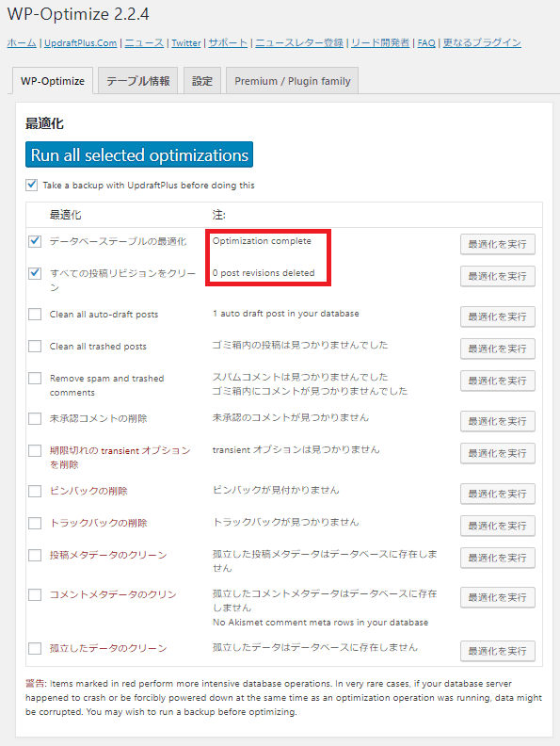Open the UpdraftPlus.Com link

(x=81, y=42)
